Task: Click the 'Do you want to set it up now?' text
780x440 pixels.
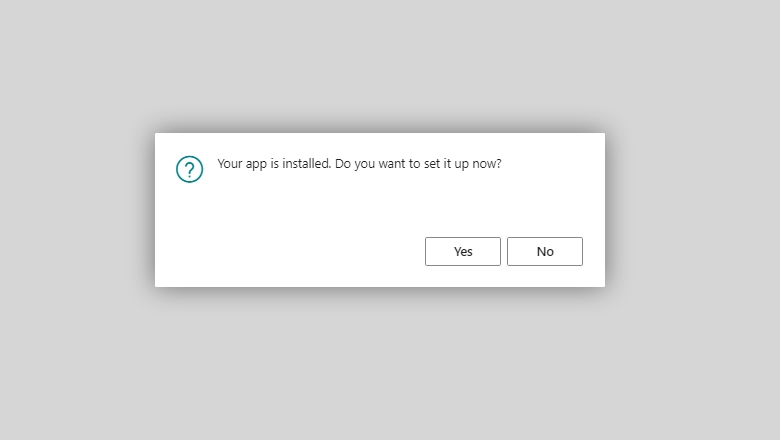Action: pyautogui.click(x=418, y=164)
